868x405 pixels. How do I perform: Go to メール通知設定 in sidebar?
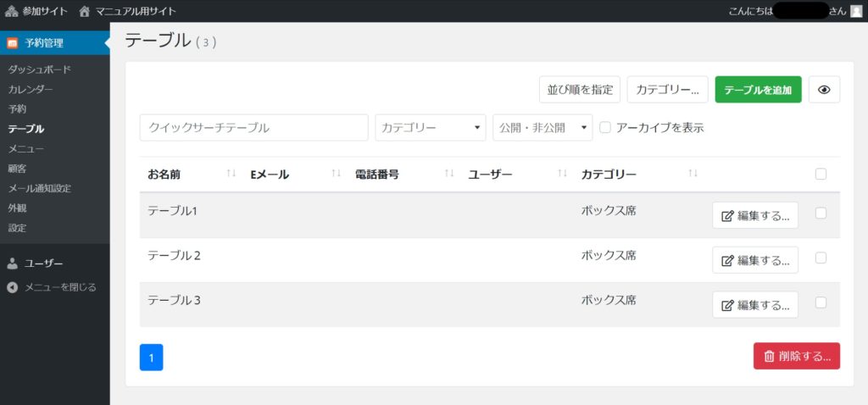pos(40,188)
